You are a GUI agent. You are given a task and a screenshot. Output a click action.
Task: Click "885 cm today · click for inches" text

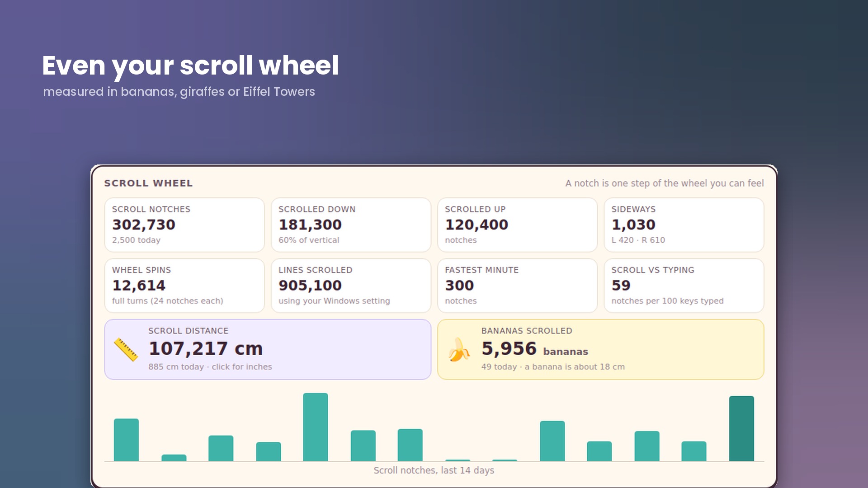(x=210, y=367)
